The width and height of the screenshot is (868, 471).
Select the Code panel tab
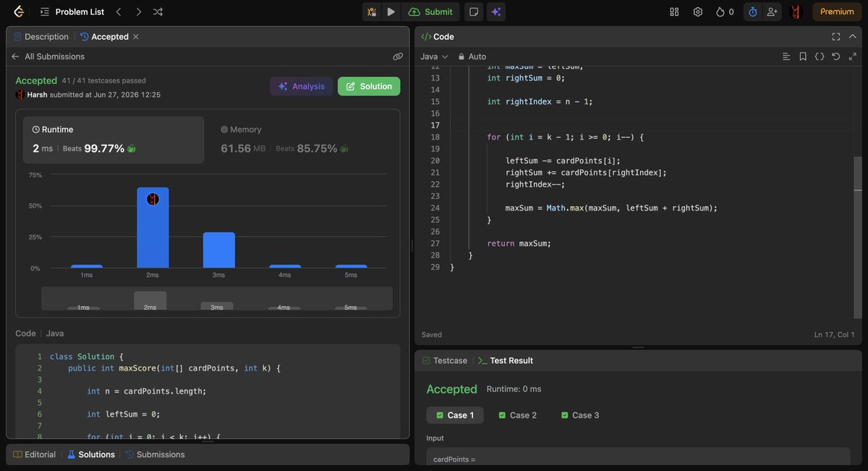pos(438,36)
